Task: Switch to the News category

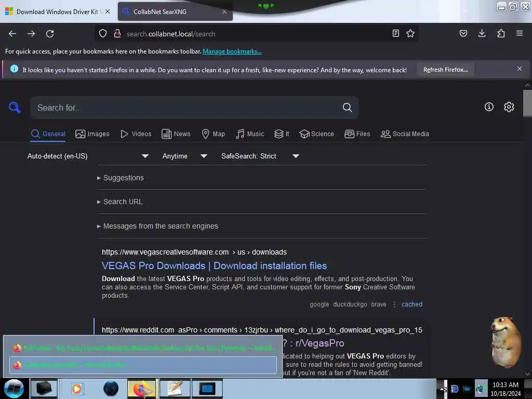Action: [176, 134]
